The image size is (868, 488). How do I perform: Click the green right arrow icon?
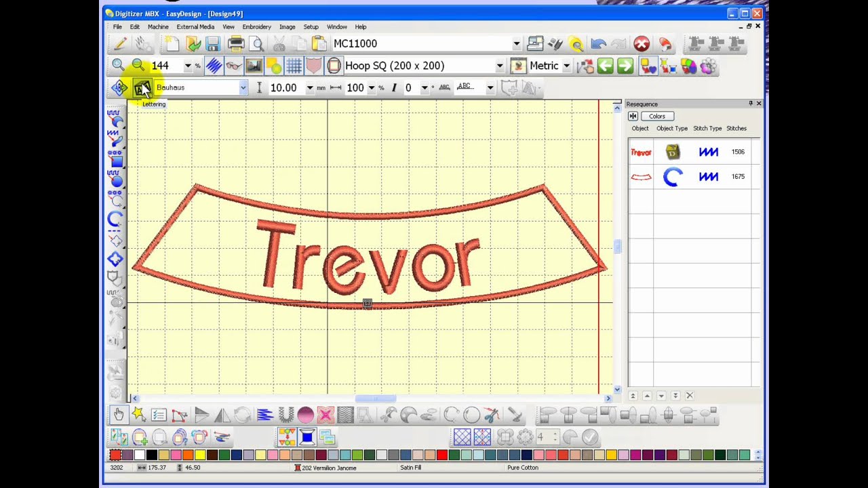click(x=625, y=66)
